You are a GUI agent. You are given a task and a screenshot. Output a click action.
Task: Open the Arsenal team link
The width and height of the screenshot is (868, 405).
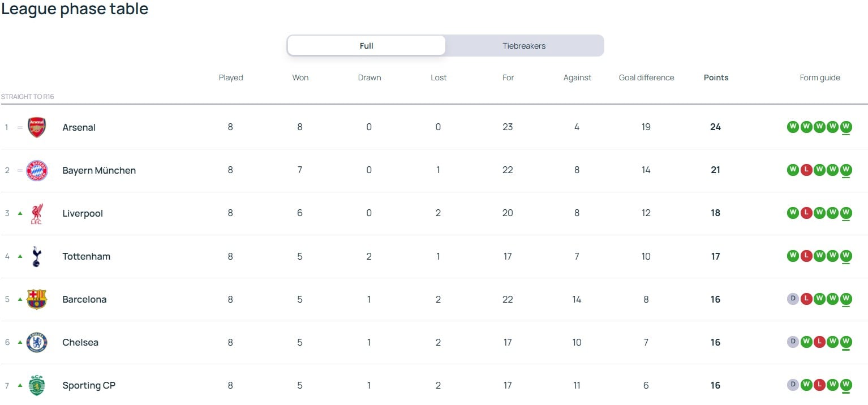(x=79, y=127)
